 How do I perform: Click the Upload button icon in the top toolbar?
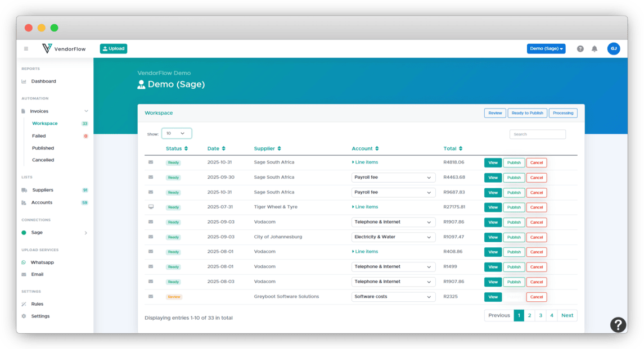click(104, 48)
